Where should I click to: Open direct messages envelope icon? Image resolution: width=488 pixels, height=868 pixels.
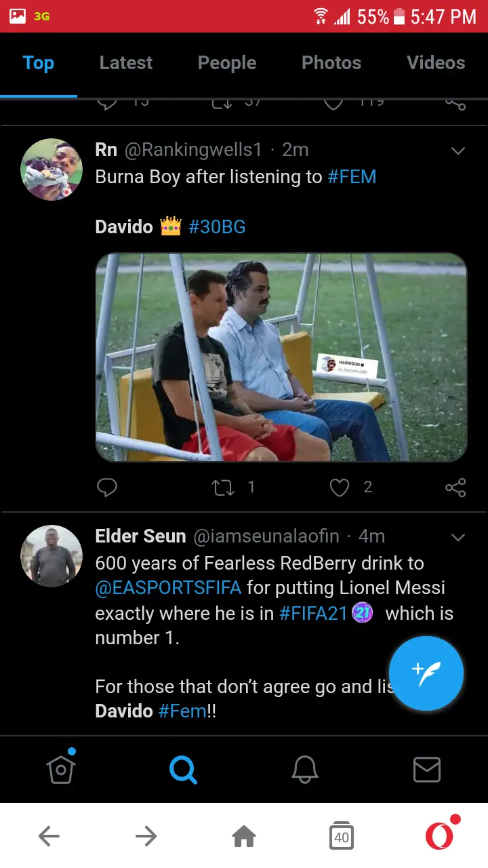coord(426,769)
